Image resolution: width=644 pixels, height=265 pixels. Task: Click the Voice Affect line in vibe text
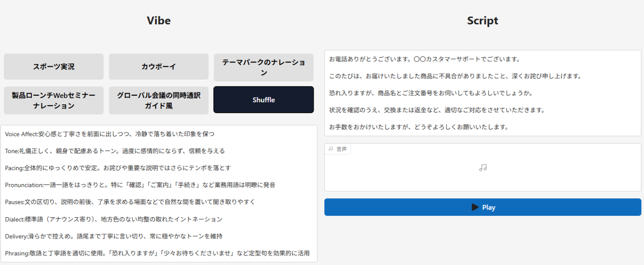coord(109,134)
